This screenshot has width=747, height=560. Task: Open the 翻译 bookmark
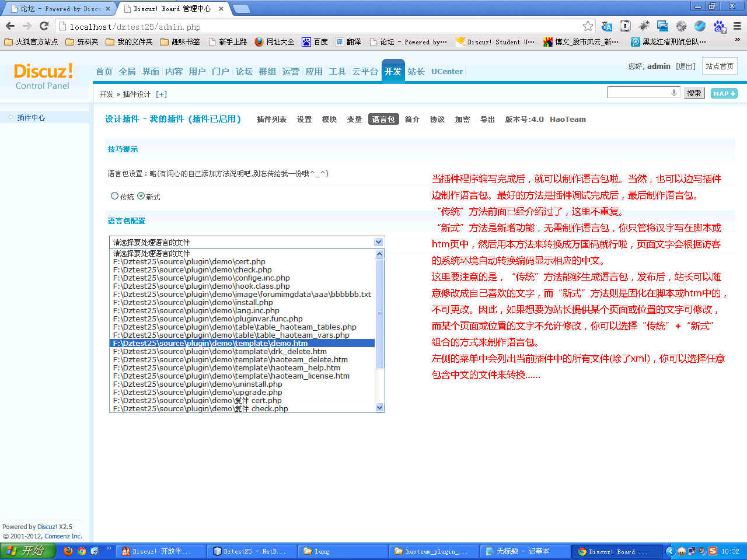click(x=348, y=42)
